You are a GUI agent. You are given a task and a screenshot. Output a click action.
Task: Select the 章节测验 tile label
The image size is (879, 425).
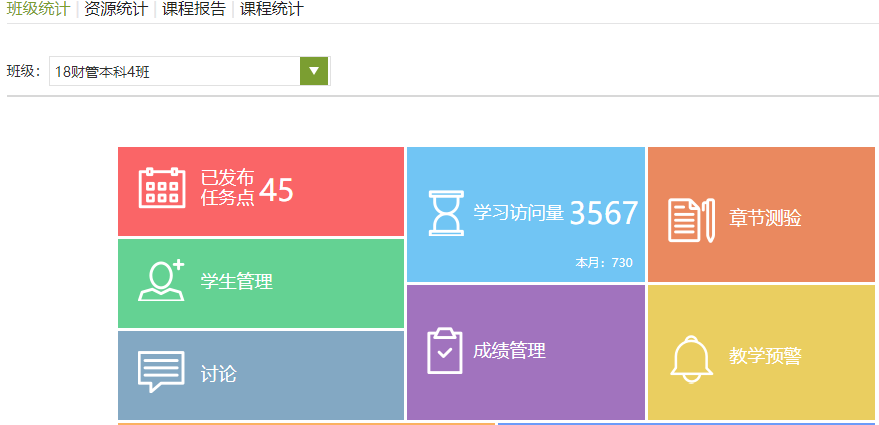coord(765,219)
